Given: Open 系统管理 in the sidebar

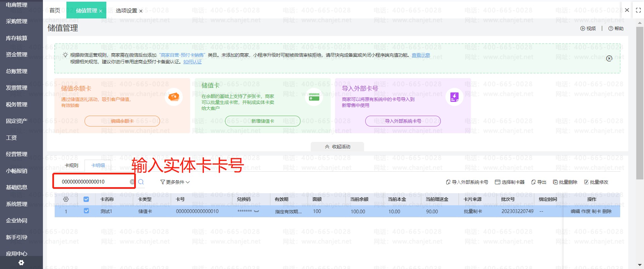Looking at the screenshot, I should pos(17,204).
